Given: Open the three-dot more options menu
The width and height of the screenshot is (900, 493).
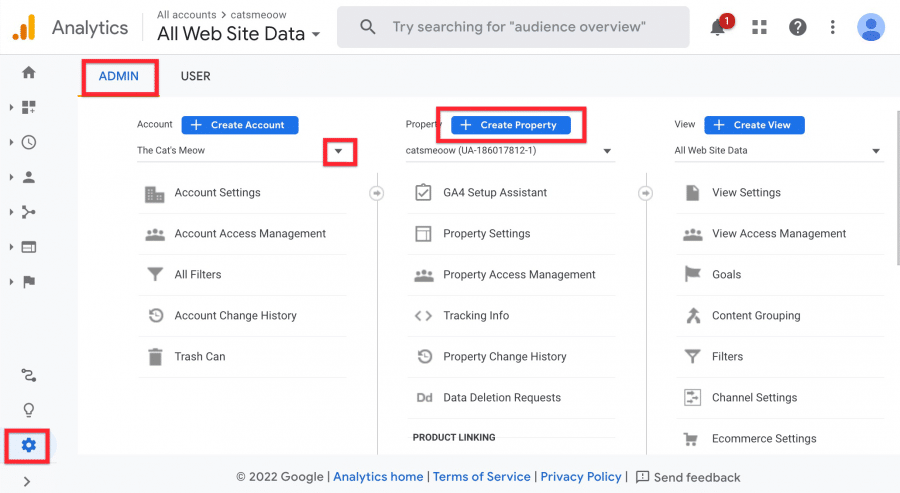Looking at the screenshot, I should click(x=832, y=27).
